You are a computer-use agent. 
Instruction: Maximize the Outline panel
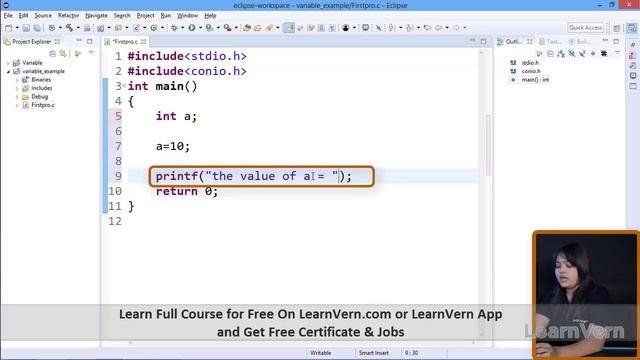click(616, 41)
